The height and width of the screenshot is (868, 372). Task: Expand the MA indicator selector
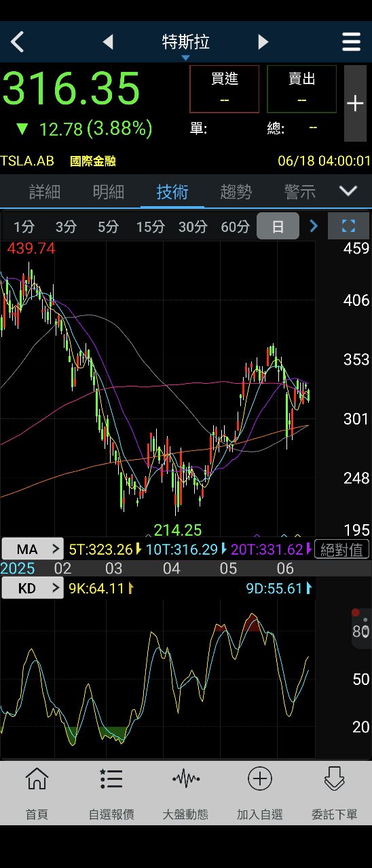click(32, 549)
